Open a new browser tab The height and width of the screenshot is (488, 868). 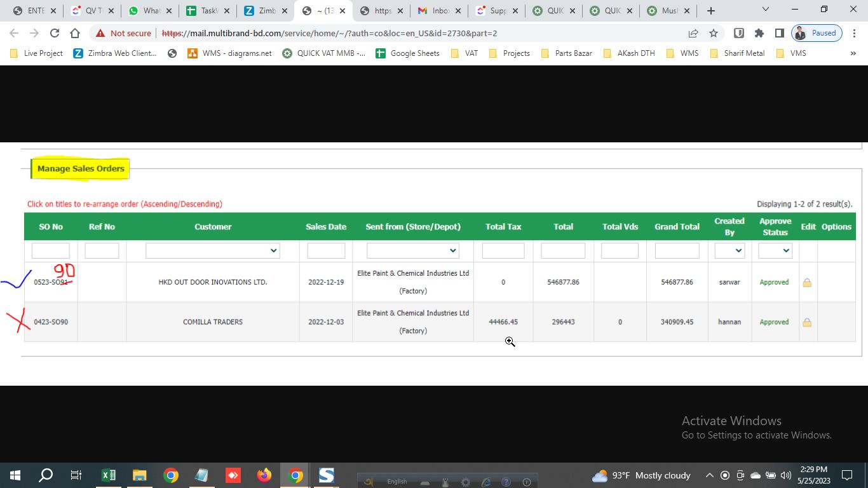coord(711,11)
